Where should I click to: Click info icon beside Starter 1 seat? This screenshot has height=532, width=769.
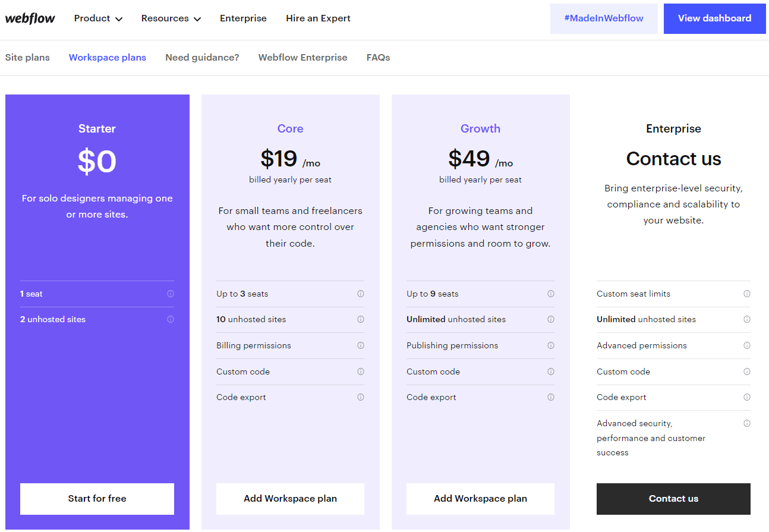(171, 294)
